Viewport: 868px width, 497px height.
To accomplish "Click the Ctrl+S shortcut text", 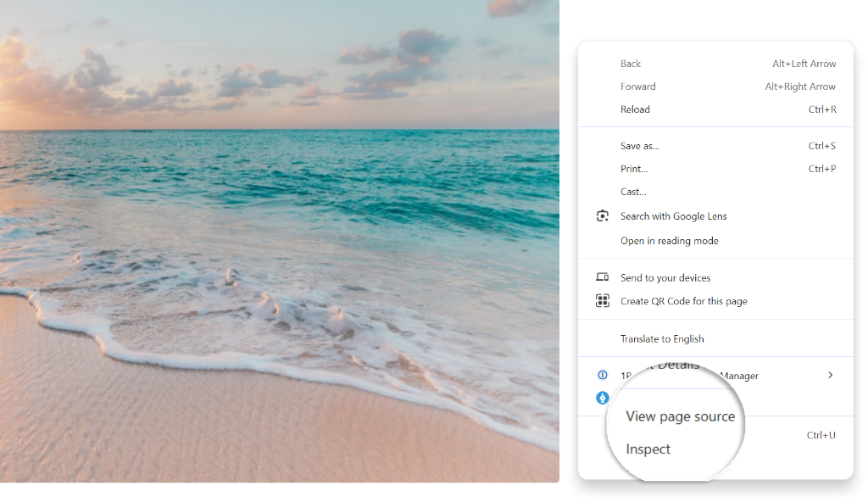I will click(822, 146).
